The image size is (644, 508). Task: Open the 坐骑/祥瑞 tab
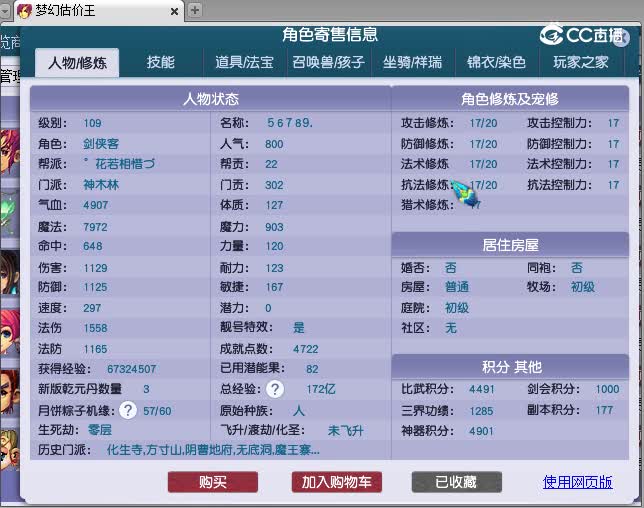(x=413, y=62)
